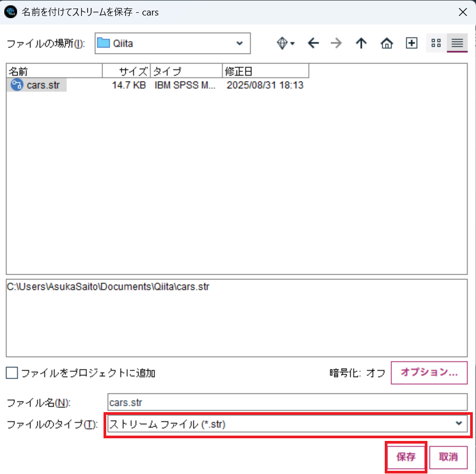The image size is (476, 474).
Task: Click the forward navigation arrow icon
Action: [337, 43]
